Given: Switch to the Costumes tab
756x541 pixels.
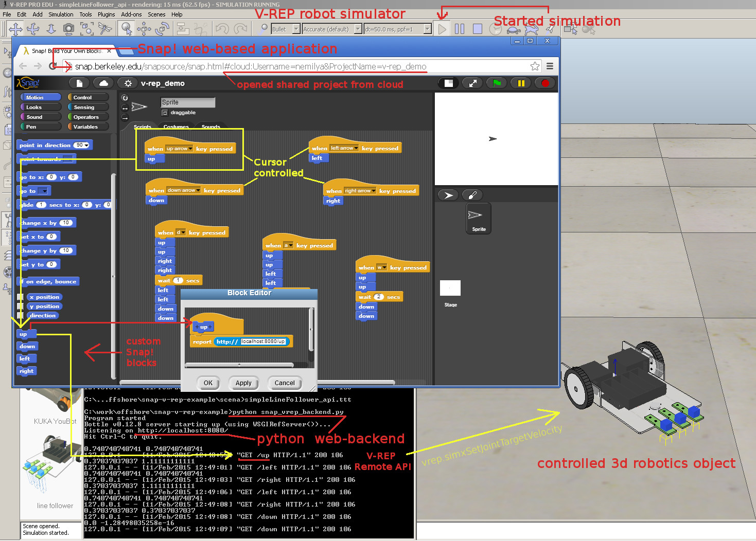Looking at the screenshot, I should (176, 127).
